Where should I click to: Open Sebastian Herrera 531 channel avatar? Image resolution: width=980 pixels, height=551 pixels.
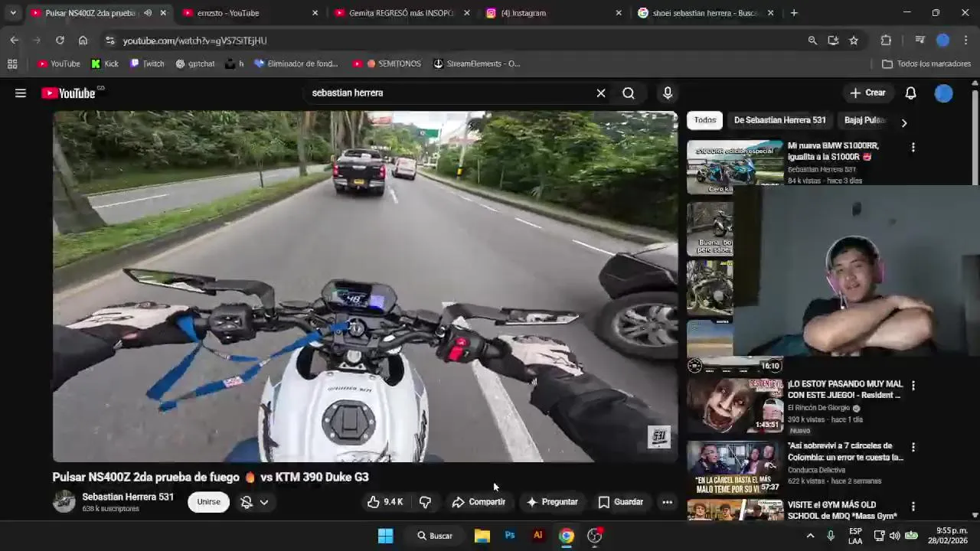[64, 502]
